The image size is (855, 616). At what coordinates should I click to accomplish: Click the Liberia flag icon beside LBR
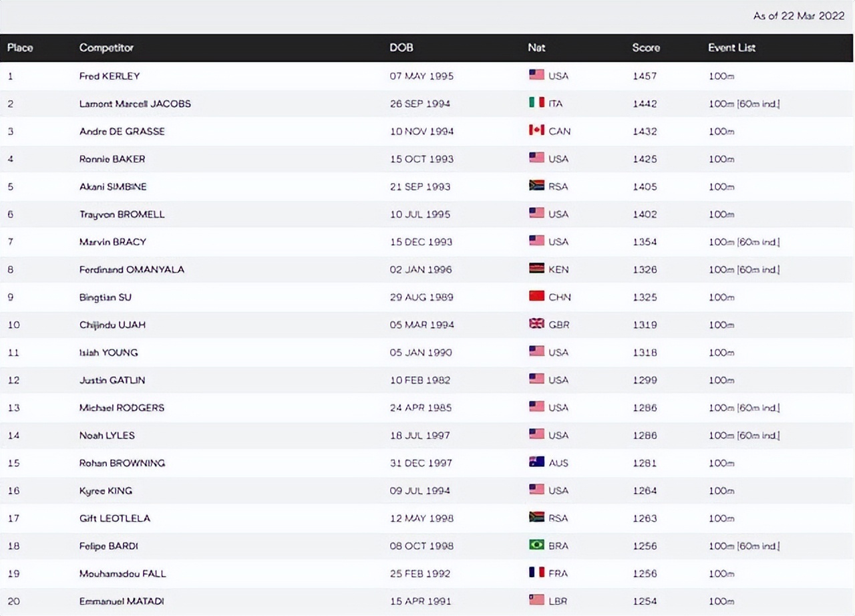click(536, 600)
